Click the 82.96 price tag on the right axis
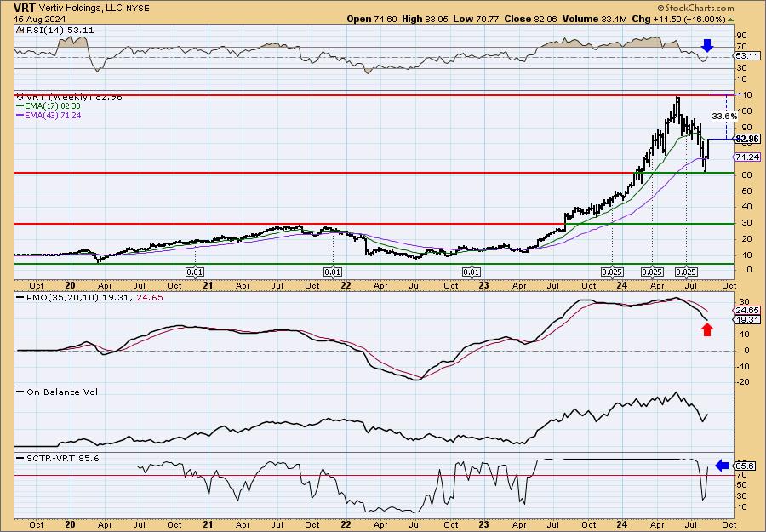 tap(747, 140)
